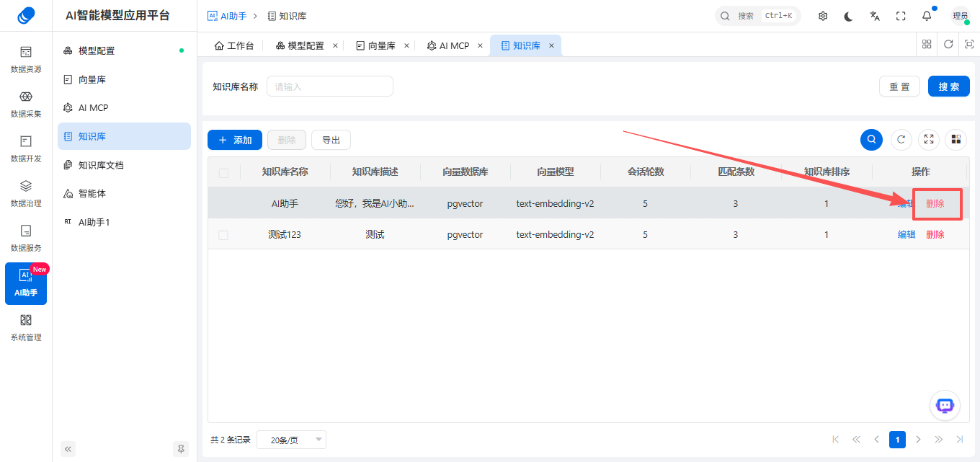Open settings gear in header
The height and width of the screenshot is (462, 980).
point(823,16)
